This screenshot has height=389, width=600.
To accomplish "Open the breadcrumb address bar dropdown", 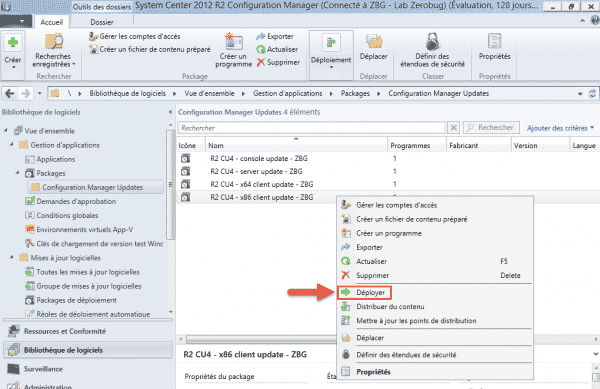I will point(580,94).
